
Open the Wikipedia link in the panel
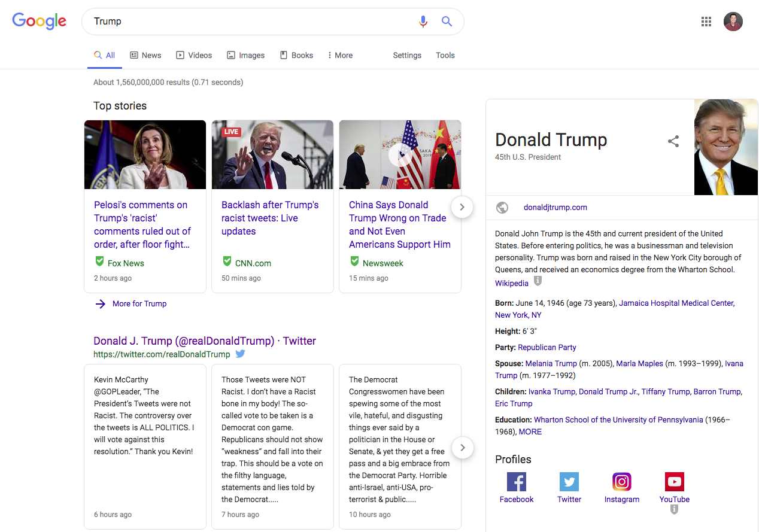(x=511, y=282)
